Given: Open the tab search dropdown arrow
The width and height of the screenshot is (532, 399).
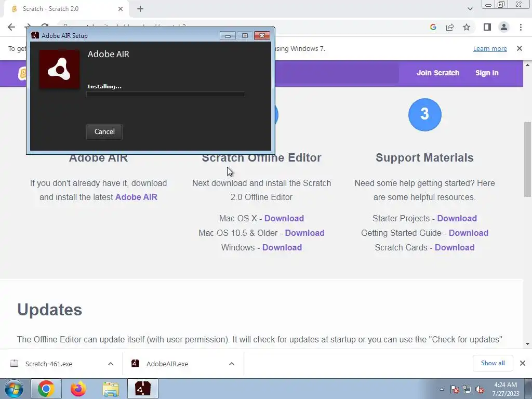Looking at the screenshot, I should (x=470, y=9).
